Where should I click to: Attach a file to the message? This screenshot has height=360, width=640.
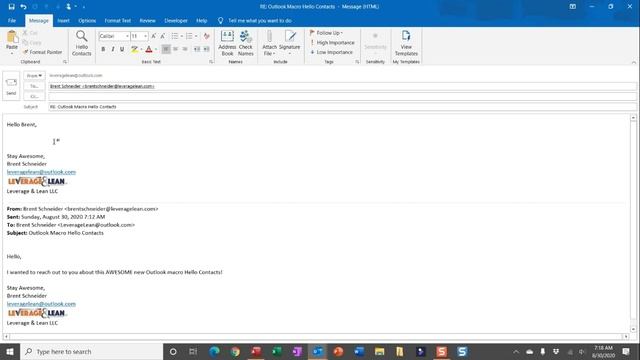[269, 43]
